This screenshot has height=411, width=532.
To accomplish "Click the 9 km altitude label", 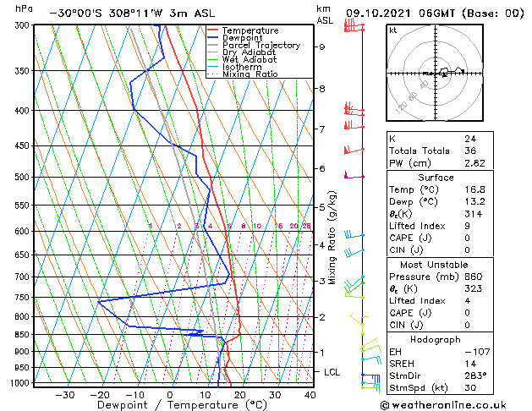I will (x=321, y=47).
